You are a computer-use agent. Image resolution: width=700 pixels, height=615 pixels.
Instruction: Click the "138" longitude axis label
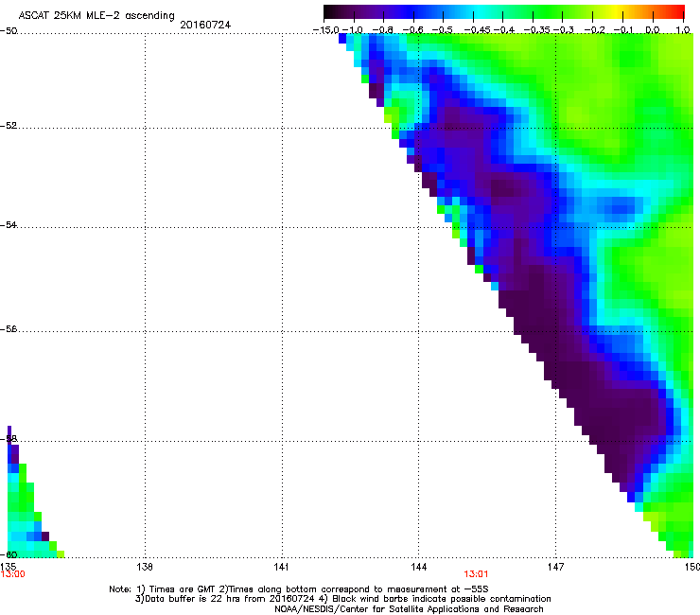click(145, 567)
